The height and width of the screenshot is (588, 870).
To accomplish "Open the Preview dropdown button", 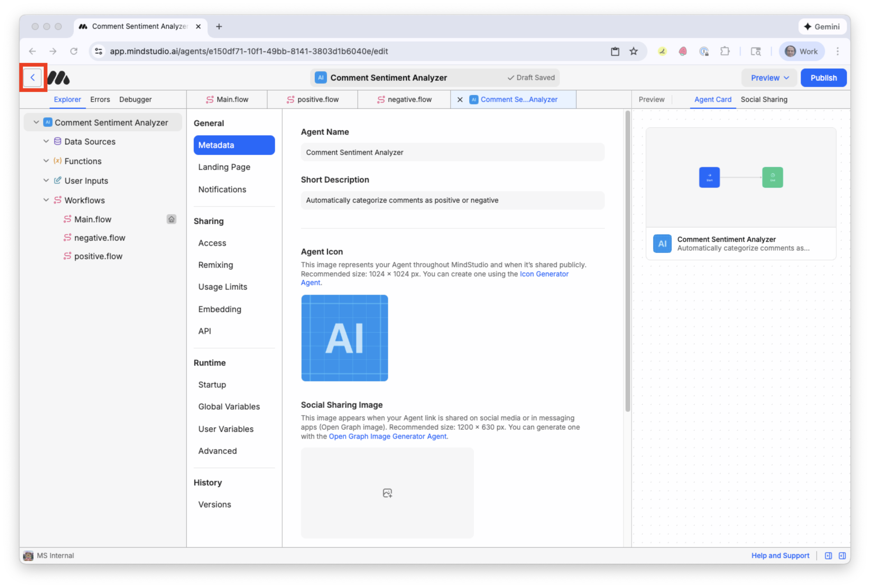I will tap(769, 78).
